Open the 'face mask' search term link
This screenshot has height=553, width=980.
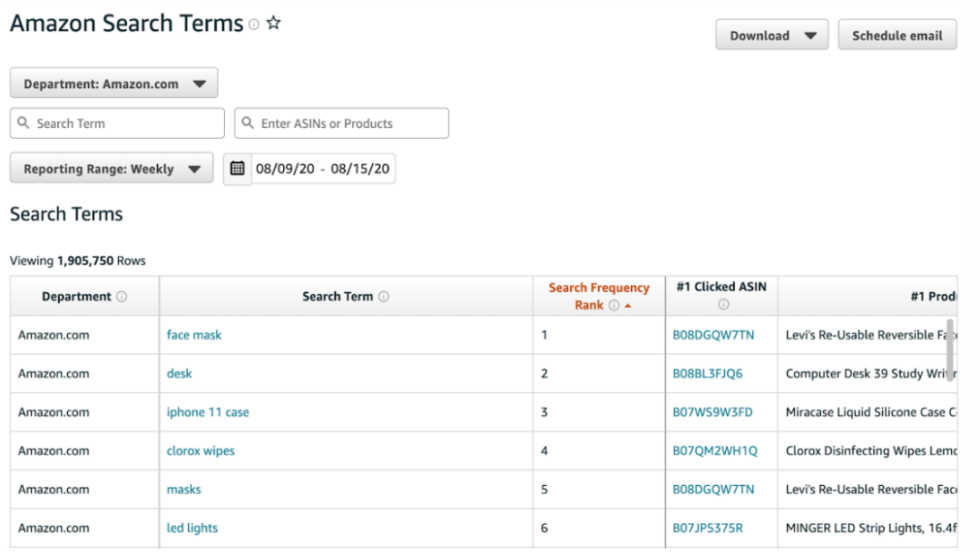(194, 335)
